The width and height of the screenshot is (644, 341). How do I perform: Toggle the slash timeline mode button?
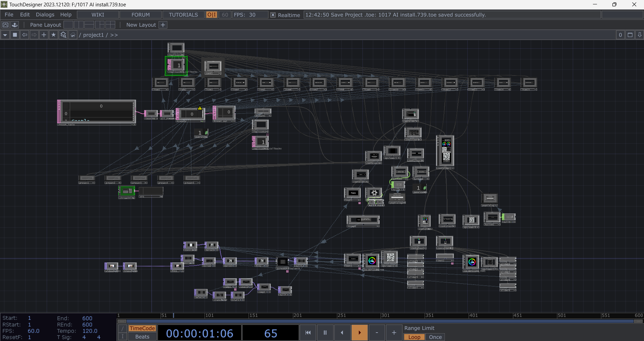[x=123, y=329]
